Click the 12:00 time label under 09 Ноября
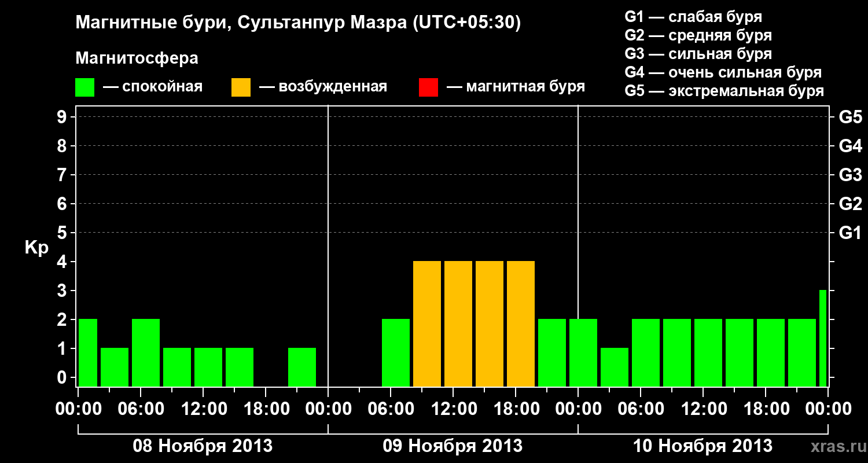Screen dimensions: 868x463 (x=453, y=409)
